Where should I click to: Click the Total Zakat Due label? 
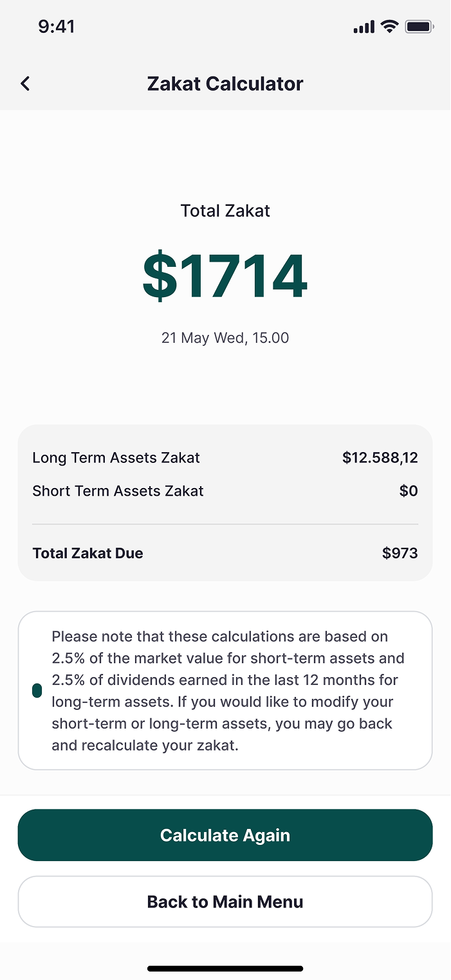(x=87, y=553)
